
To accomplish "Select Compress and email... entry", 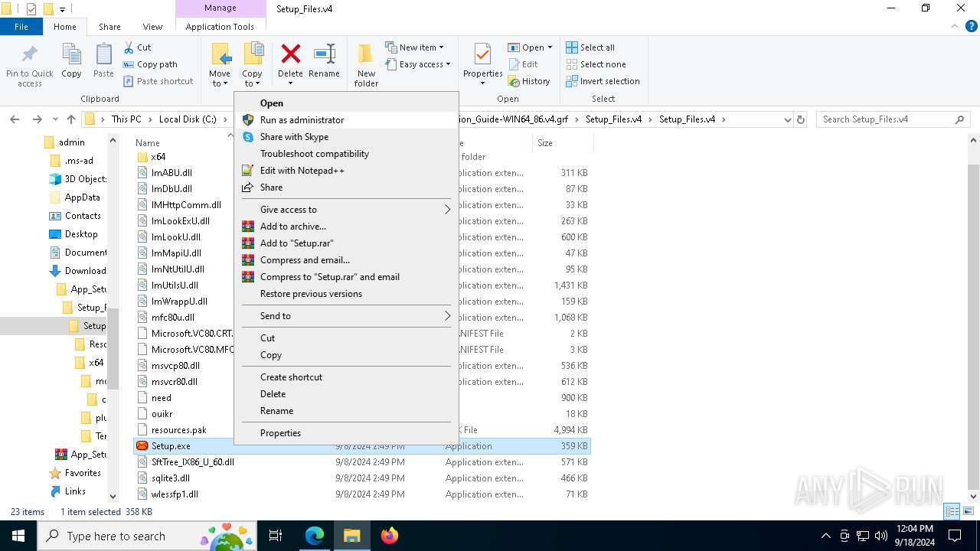I will (x=346, y=260).
